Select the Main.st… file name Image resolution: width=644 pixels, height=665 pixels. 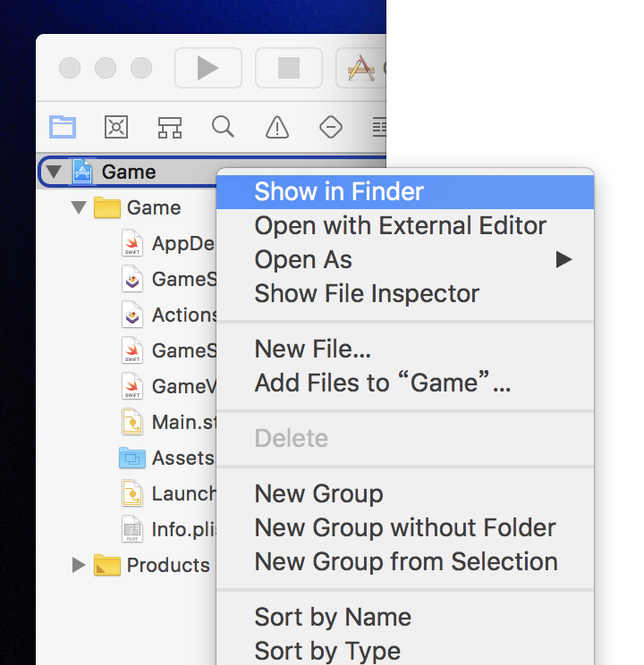click(184, 423)
